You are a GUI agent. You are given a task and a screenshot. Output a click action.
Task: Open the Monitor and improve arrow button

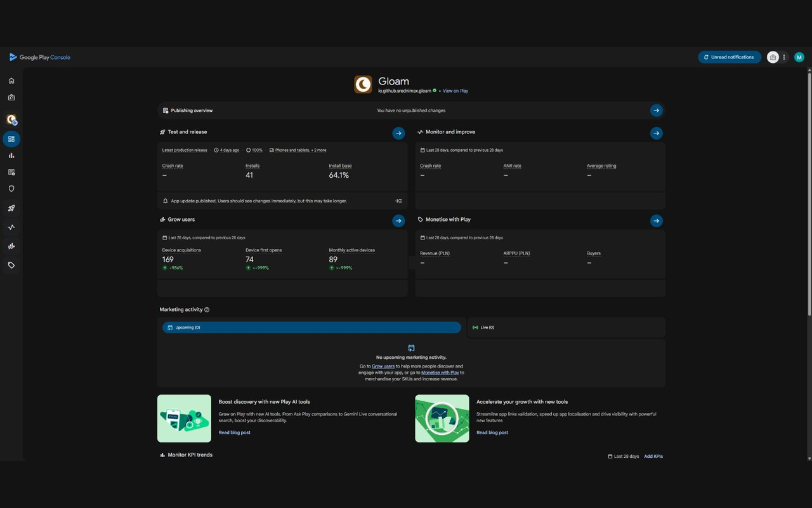tap(657, 133)
